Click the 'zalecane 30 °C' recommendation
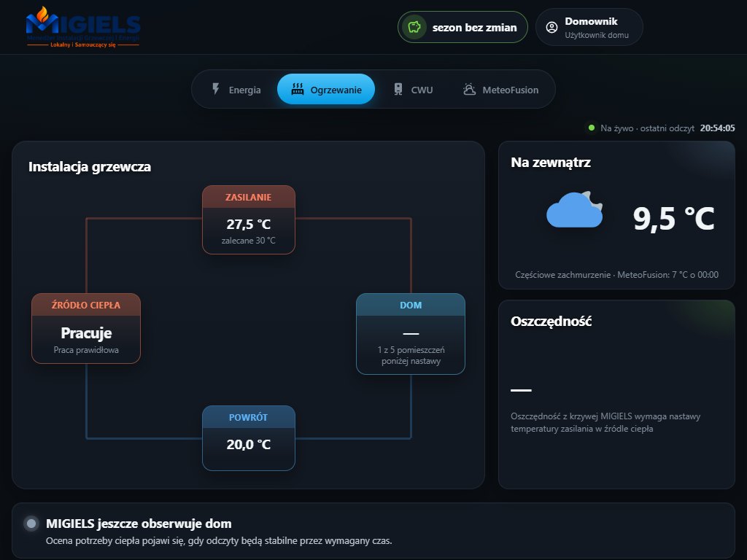The image size is (747, 560). pyautogui.click(x=249, y=241)
